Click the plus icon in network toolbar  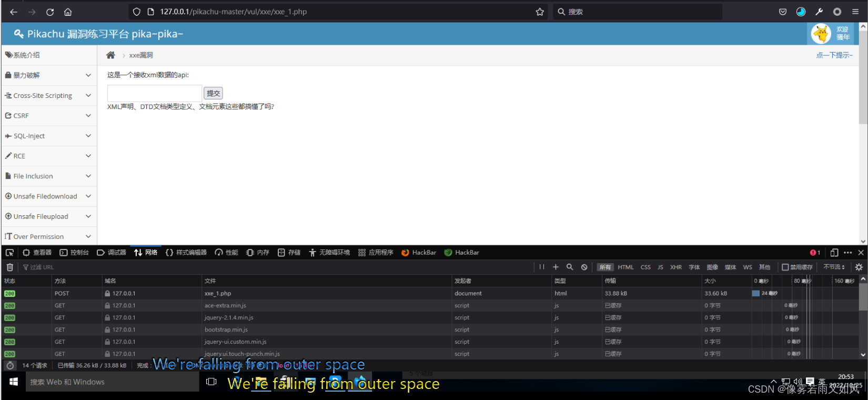pos(556,267)
